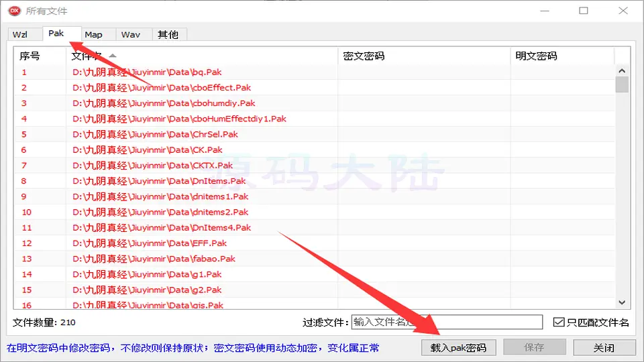Click the 文件数量: 210 label

pyautogui.click(x=44, y=322)
